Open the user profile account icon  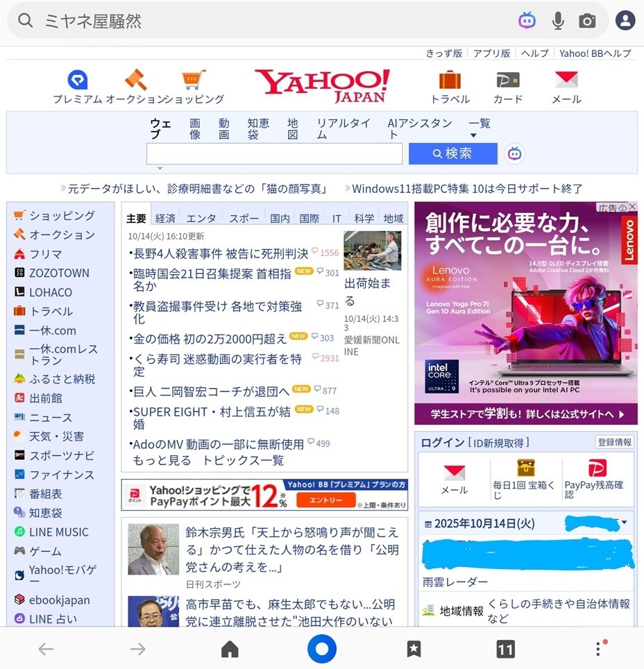click(625, 21)
